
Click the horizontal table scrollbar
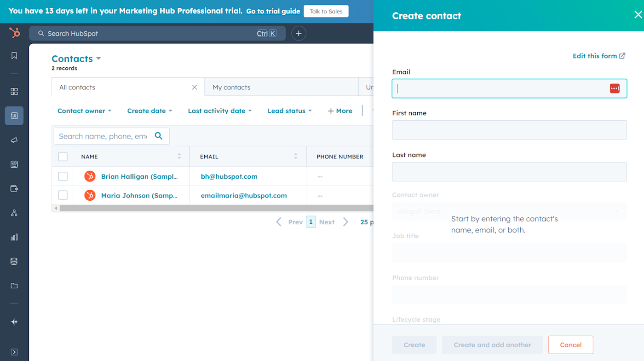216,208
